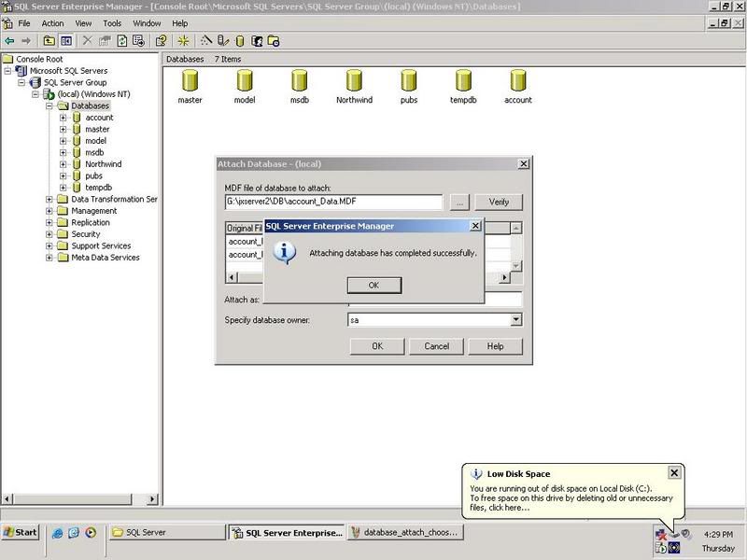Click the tree pane scrollbar right arrow
Viewport: 747px width, 560px height.
(152, 499)
